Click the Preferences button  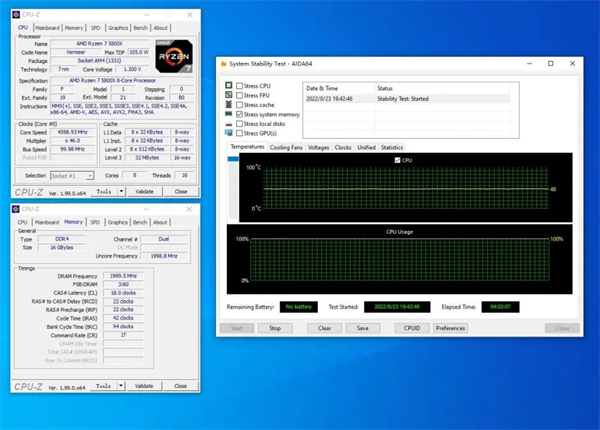pyautogui.click(x=450, y=327)
